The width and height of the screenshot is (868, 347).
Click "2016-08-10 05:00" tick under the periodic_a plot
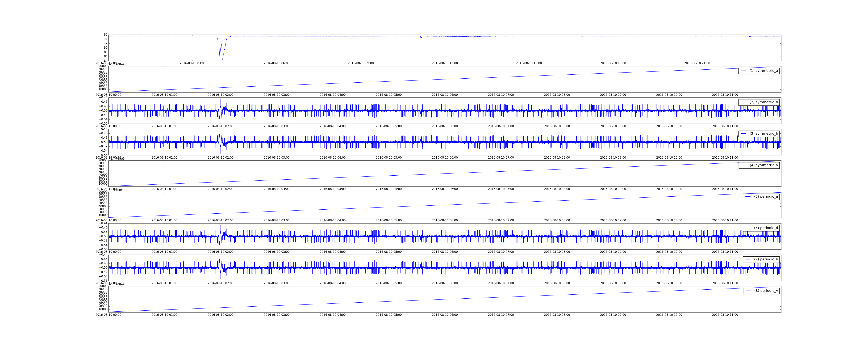(389, 221)
